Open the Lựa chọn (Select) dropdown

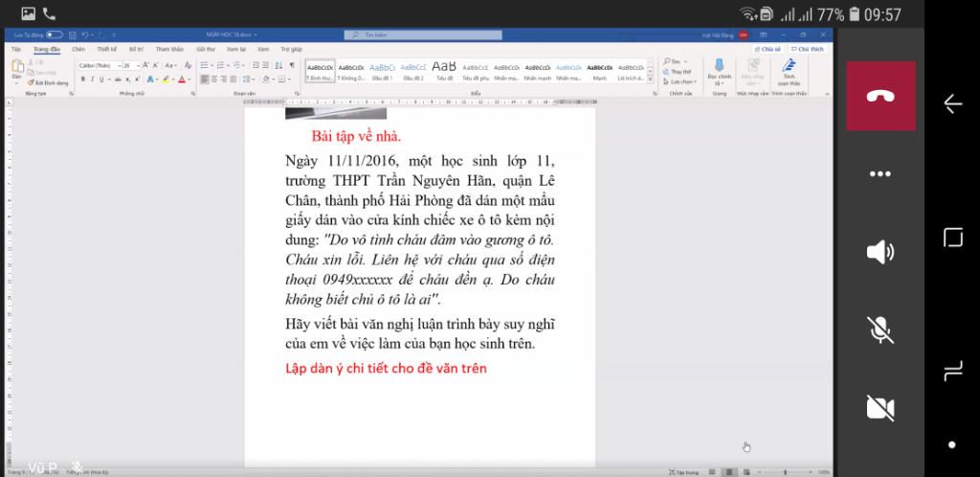click(679, 82)
